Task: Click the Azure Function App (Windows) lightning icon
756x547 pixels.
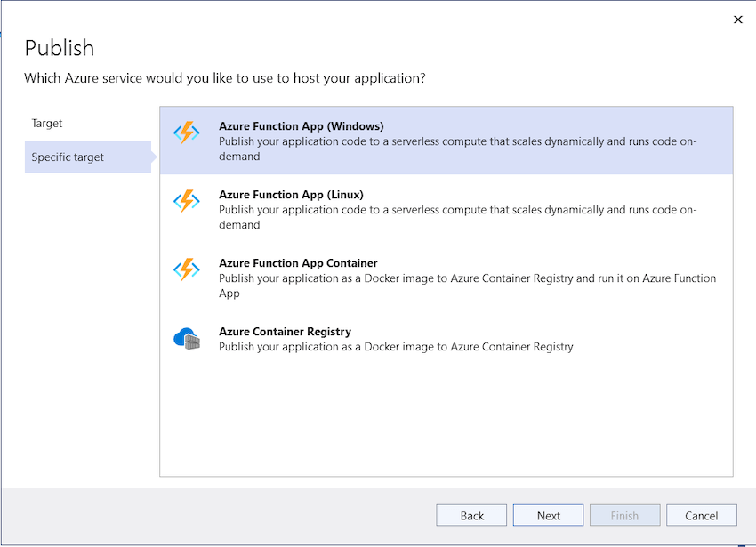Action: (187, 133)
